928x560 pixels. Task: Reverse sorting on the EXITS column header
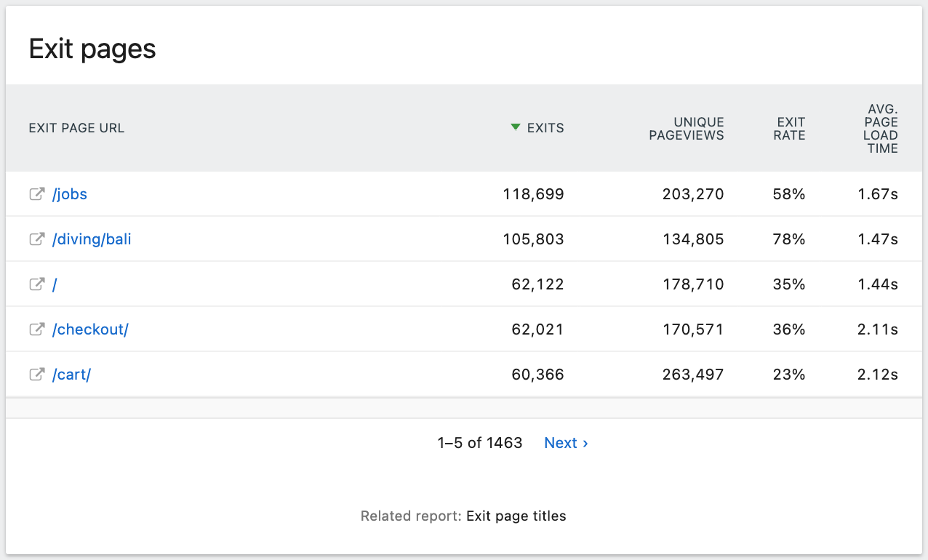click(549, 127)
